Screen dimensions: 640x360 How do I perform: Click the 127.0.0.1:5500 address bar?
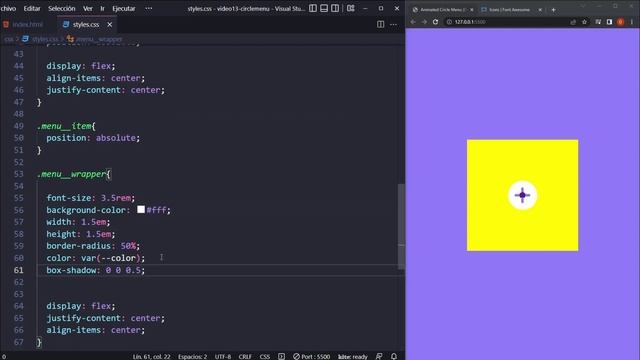[506, 22]
